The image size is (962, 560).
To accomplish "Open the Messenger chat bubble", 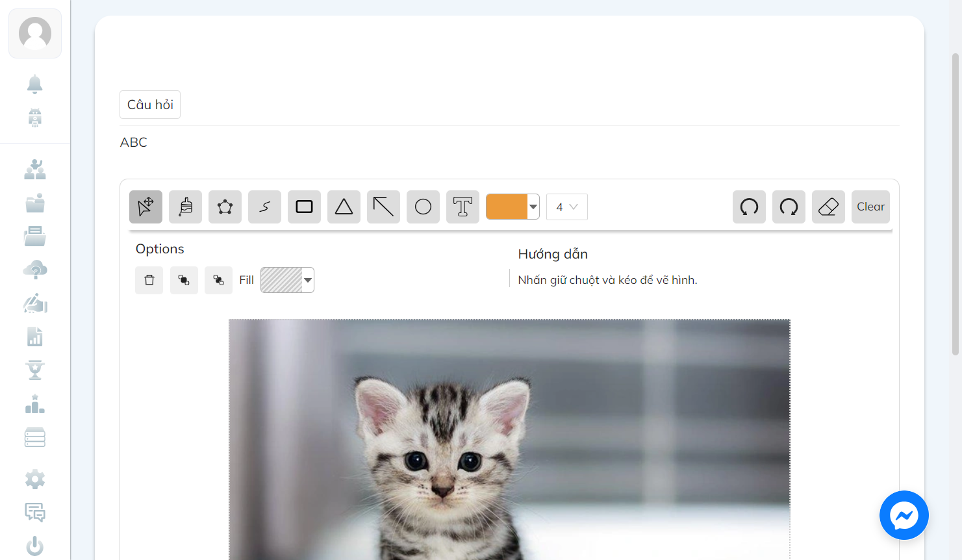I will tap(904, 515).
